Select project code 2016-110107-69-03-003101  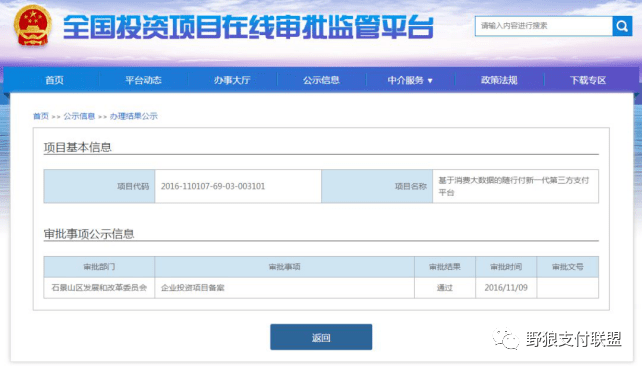pyautogui.click(x=213, y=186)
